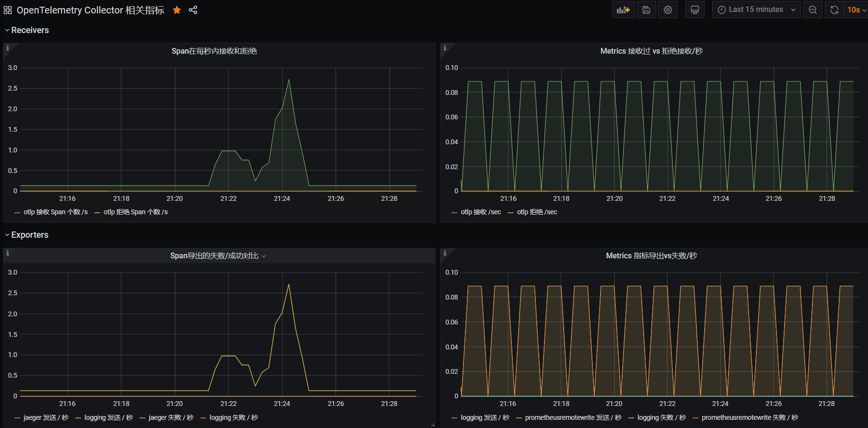
Task: Cycle view mode with the monitor icon
Action: (694, 10)
